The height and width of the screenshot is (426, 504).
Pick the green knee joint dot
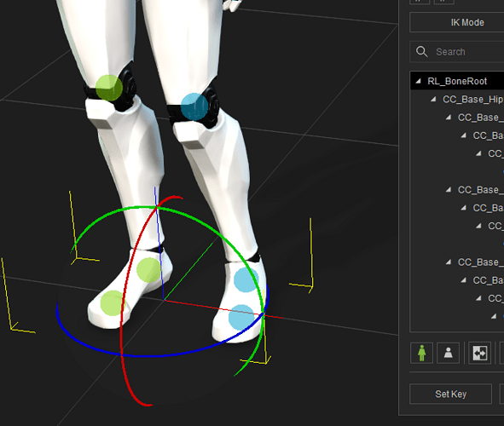(109, 88)
